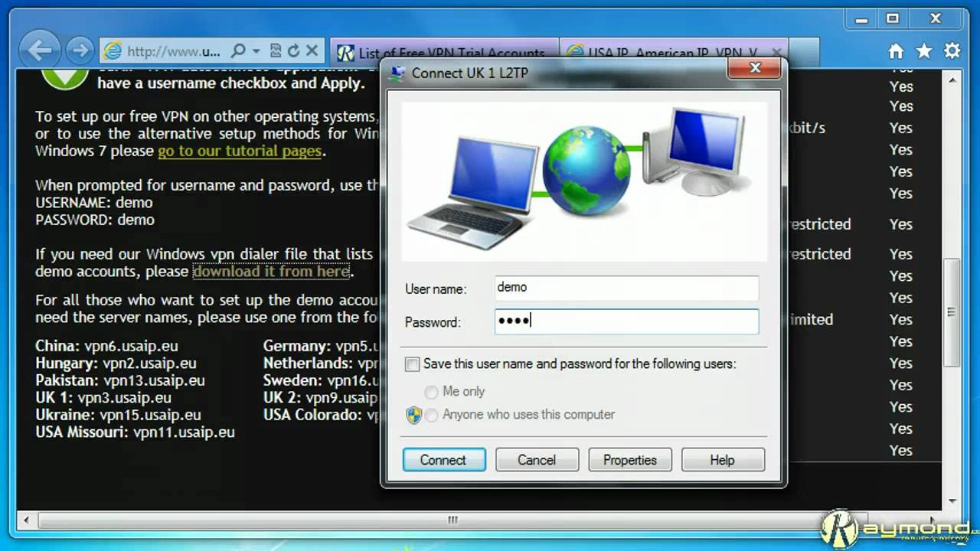Image resolution: width=980 pixels, height=551 pixels.
Task: Click the Germany: vpn5 server text
Action: tap(322, 346)
